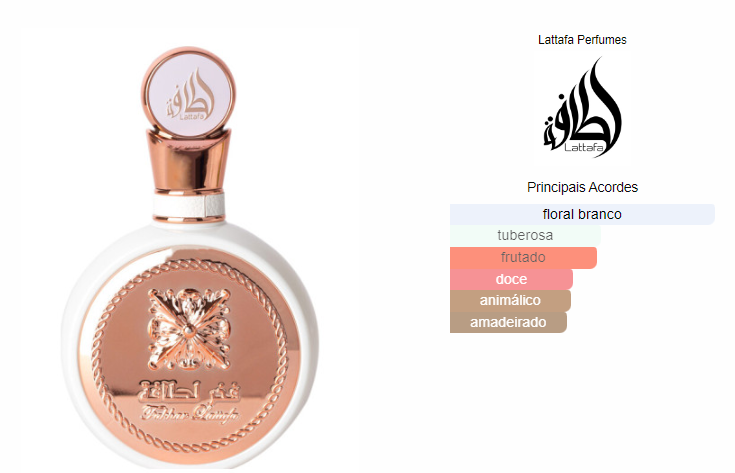Image resolution: width=735 pixels, height=473 pixels.
Task: Click the Arabic script on the bottle medallion
Action: [x=188, y=391]
